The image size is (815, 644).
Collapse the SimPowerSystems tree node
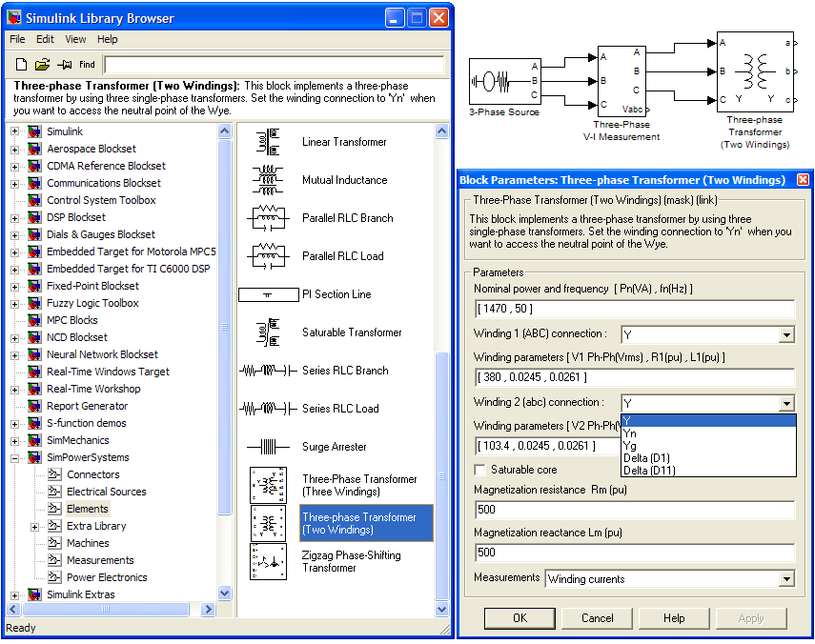pyautogui.click(x=14, y=457)
